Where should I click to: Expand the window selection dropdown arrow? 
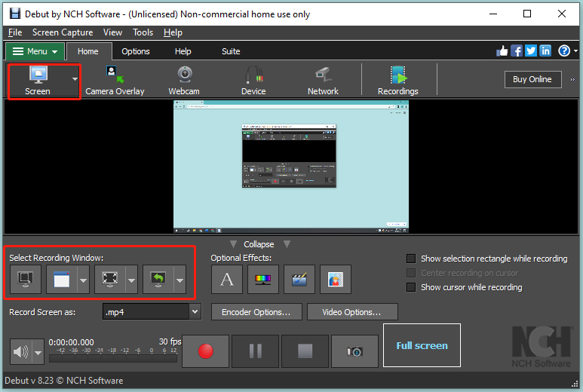coord(83,280)
